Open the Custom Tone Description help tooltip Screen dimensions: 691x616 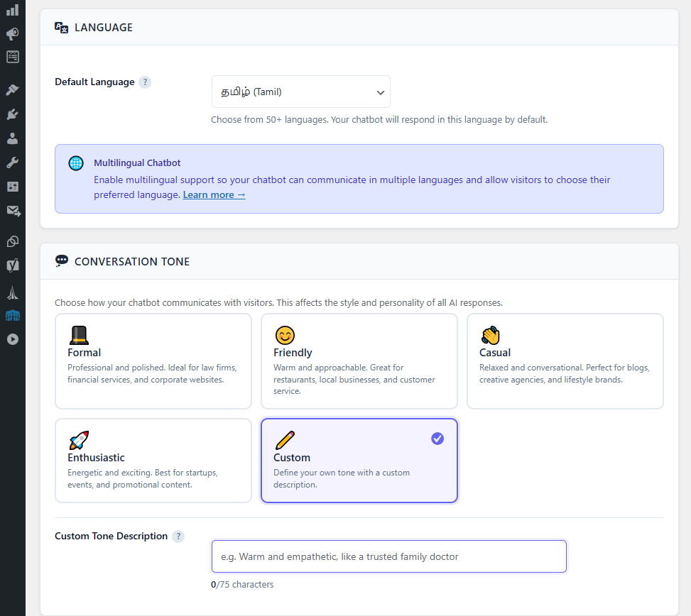click(x=178, y=537)
